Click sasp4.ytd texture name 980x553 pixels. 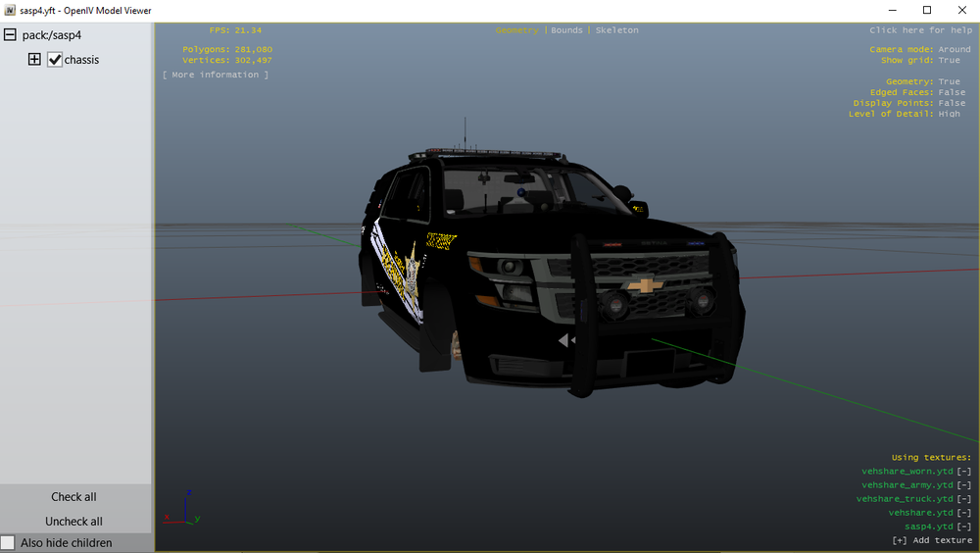tap(929, 527)
